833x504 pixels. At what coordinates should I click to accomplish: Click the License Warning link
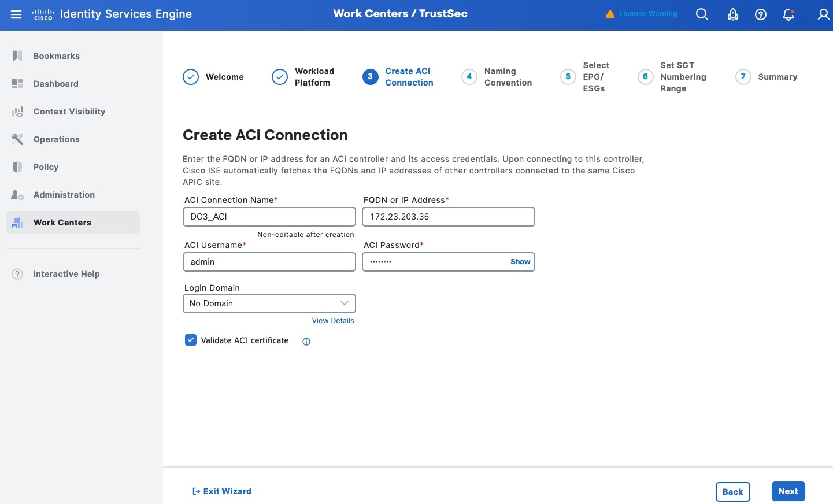pos(648,14)
